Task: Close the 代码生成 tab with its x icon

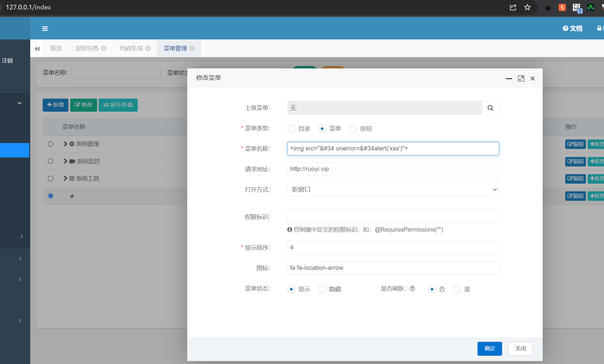Action: coord(148,48)
